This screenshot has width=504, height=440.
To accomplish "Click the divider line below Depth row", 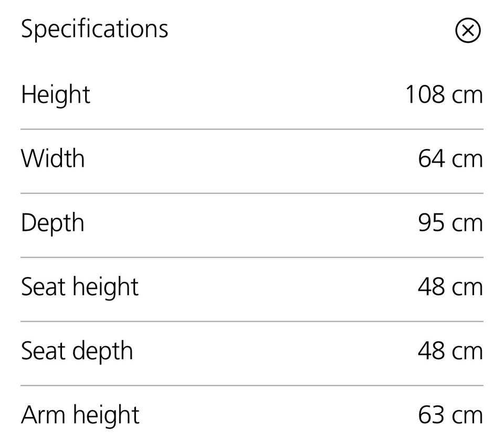I will 252,257.
